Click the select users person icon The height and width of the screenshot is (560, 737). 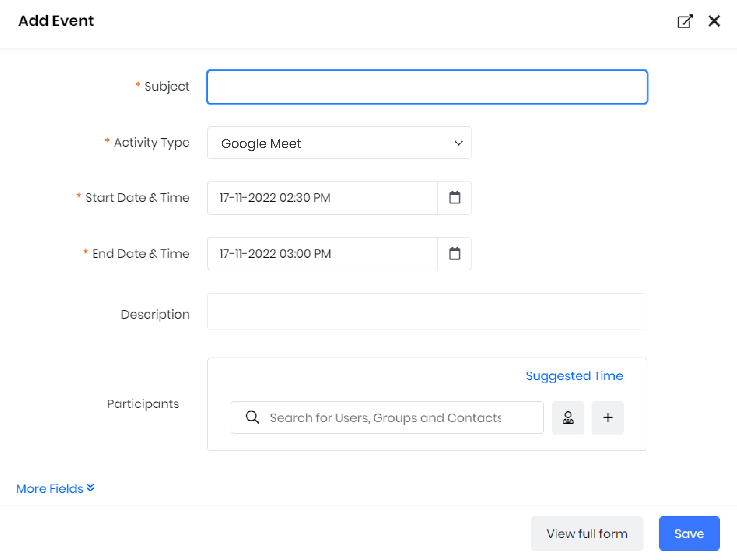[x=568, y=418]
